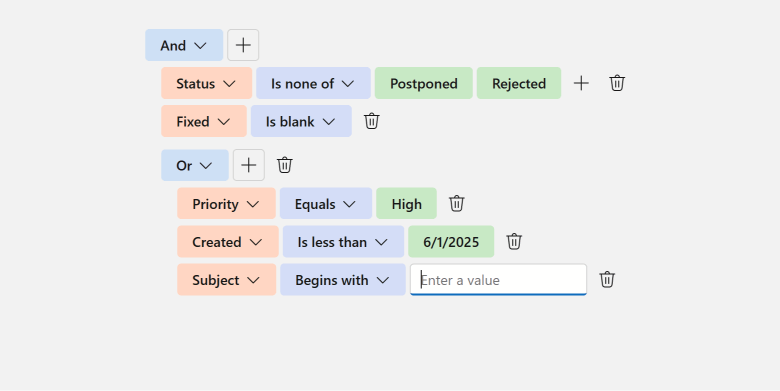Change the 6/1/2025 date value
The width and height of the screenshot is (780, 391).
point(451,242)
